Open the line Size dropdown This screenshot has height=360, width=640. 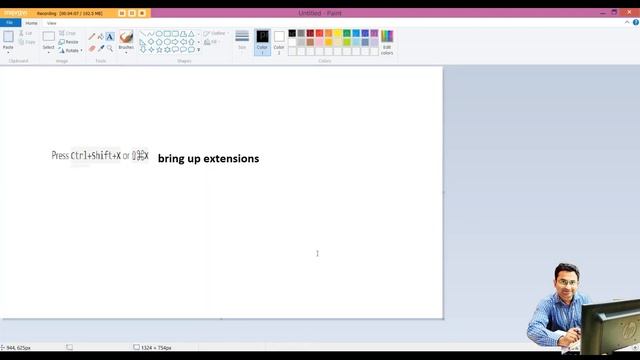coord(242,41)
